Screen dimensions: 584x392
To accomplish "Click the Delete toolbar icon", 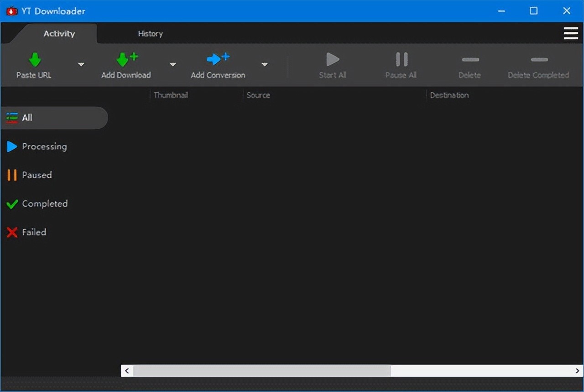I will pyautogui.click(x=470, y=60).
